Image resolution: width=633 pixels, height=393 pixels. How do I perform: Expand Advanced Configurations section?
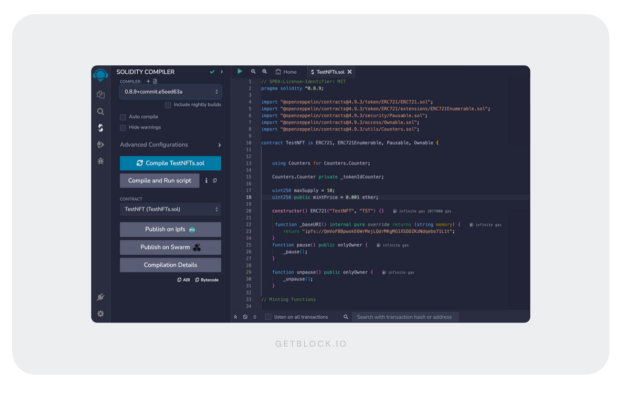(x=170, y=145)
